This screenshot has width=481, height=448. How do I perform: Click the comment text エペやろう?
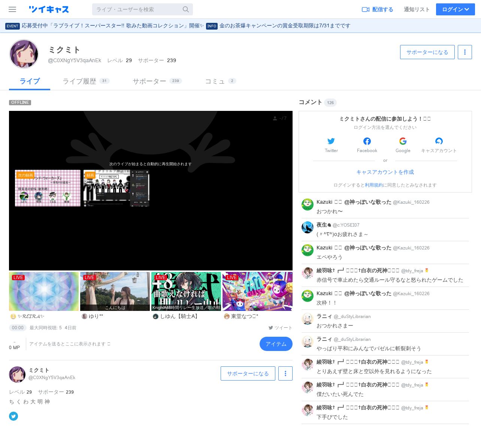tap(329, 257)
